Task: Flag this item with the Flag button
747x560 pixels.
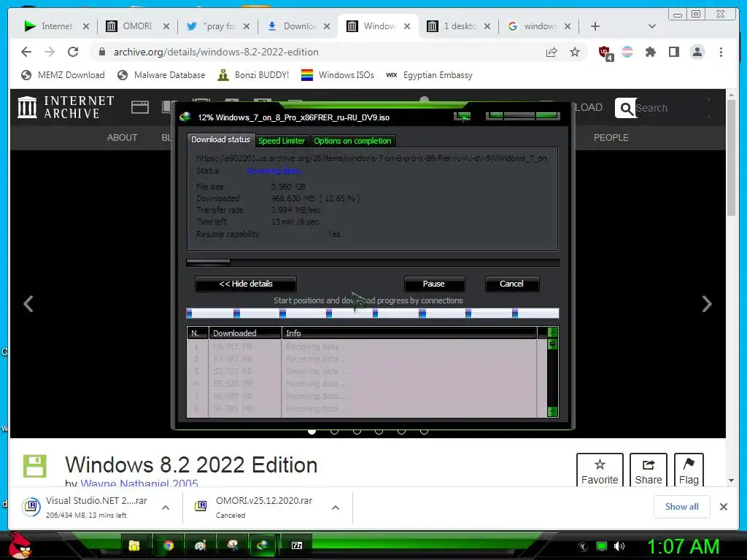Action: point(689,470)
